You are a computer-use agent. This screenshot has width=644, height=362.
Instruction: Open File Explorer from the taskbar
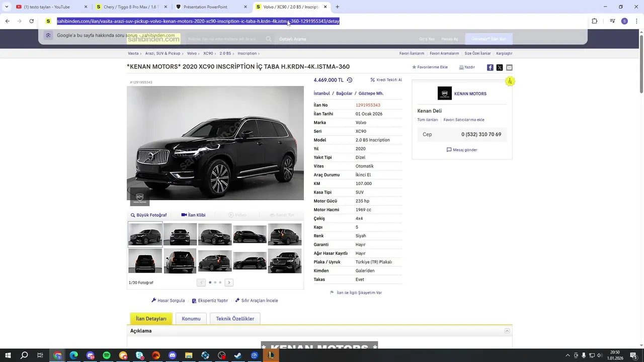tap(189, 355)
